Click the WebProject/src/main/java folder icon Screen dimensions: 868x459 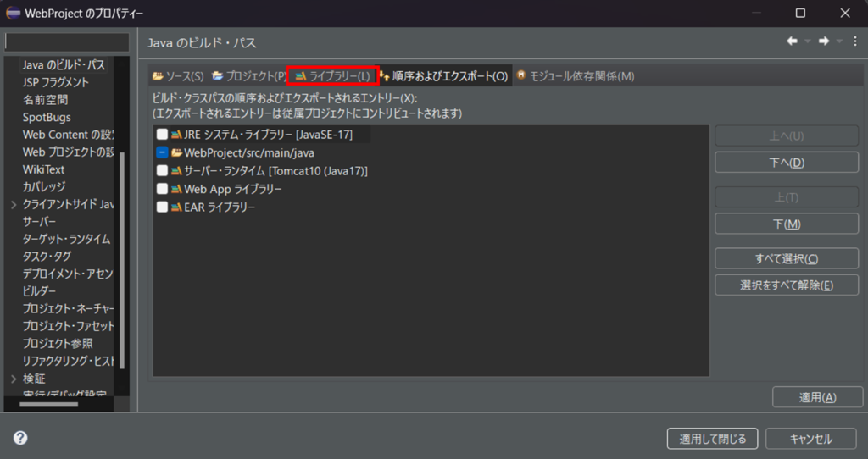(176, 152)
